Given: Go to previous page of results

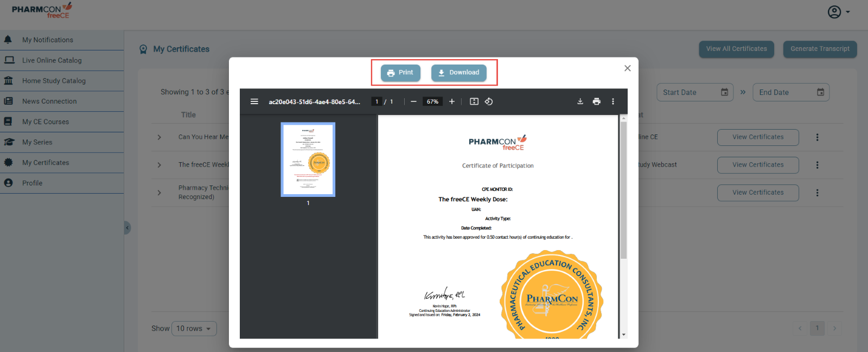Looking at the screenshot, I should tap(800, 328).
